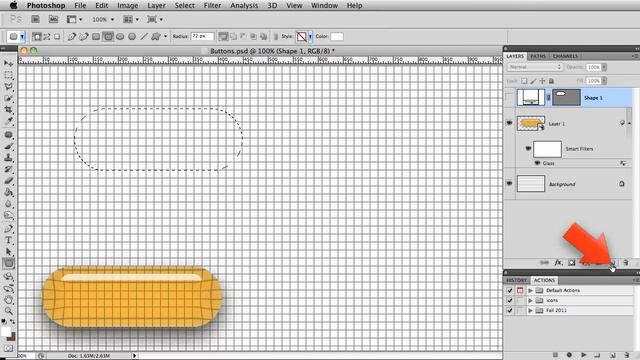Select the Brush tool in the toolbox

(8, 146)
